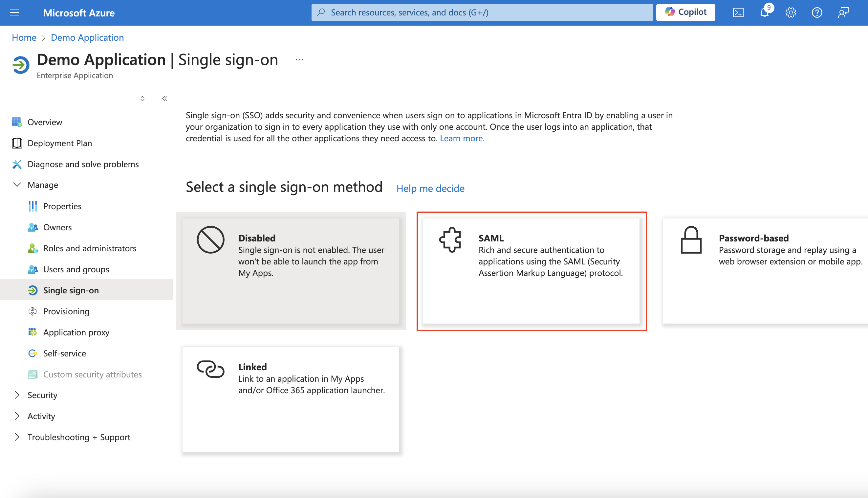This screenshot has height=498, width=868.
Task: Open the Azure portal hamburger menu
Action: [14, 13]
